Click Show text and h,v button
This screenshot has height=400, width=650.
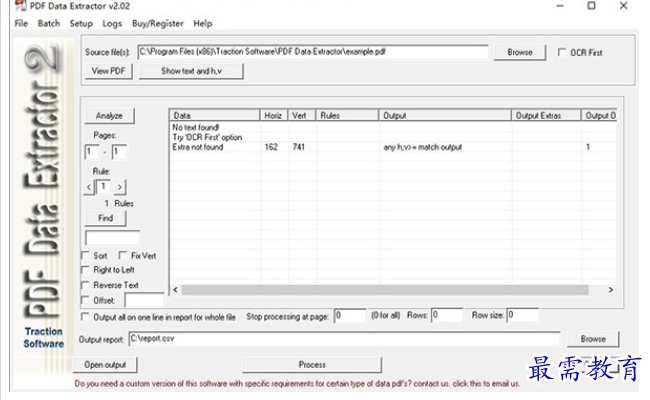[191, 71]
